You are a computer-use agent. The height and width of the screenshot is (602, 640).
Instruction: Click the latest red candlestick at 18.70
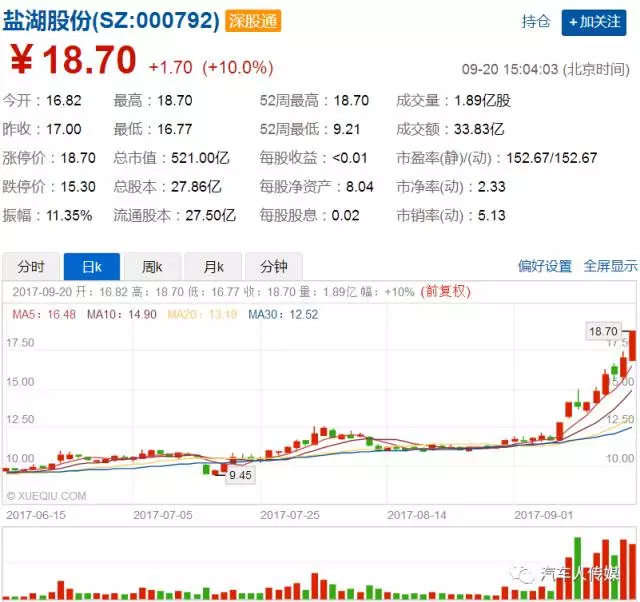(x=632, y=346)
